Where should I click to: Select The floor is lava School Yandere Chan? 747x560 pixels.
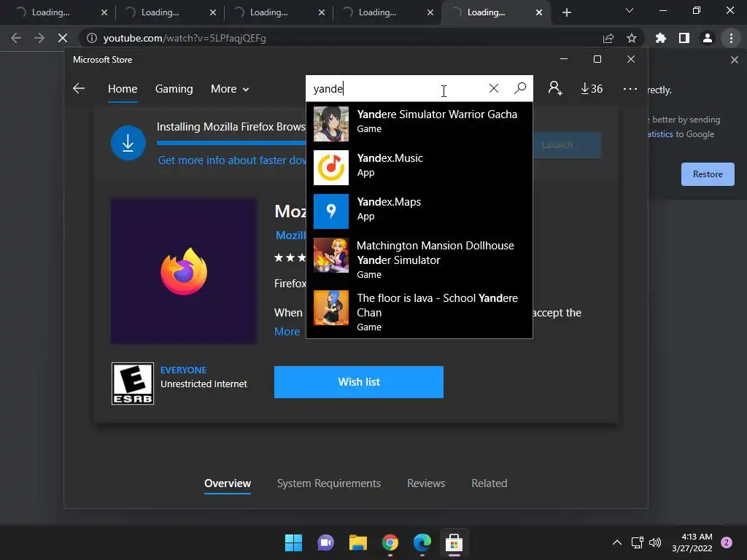tap(419, 312)
